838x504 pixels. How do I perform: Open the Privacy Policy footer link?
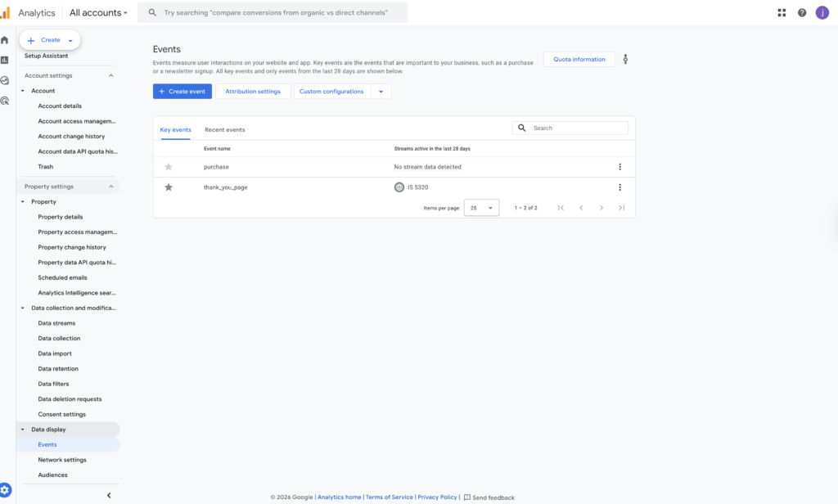(x=437, y=497)
